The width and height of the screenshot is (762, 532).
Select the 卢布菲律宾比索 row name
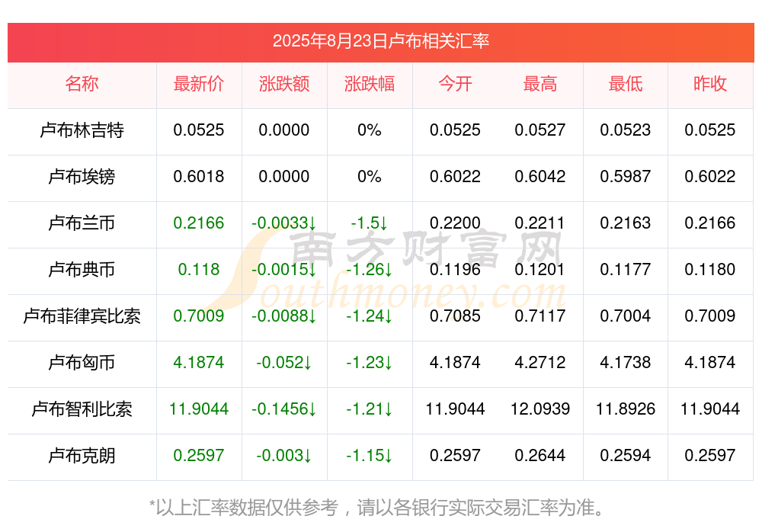click(x=82, y=316)
